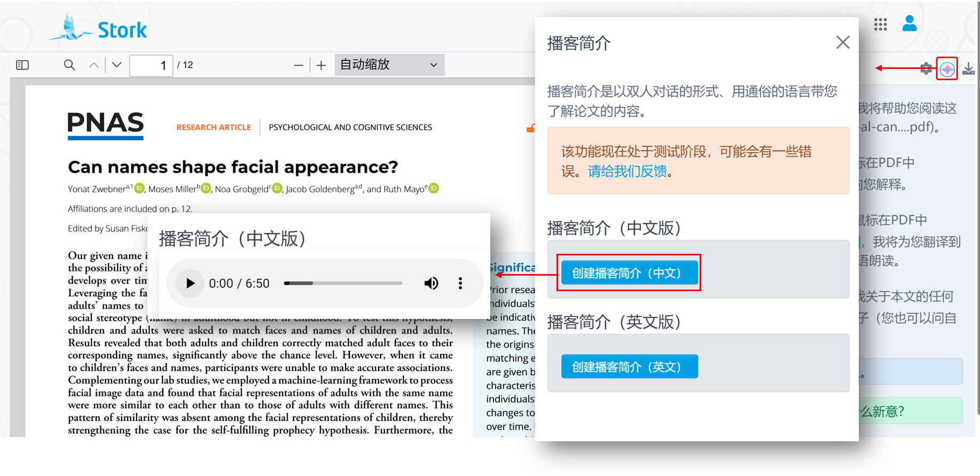Open audio player more options menu
The height and width of the screenshot is (476, 980).
(460, 283)
